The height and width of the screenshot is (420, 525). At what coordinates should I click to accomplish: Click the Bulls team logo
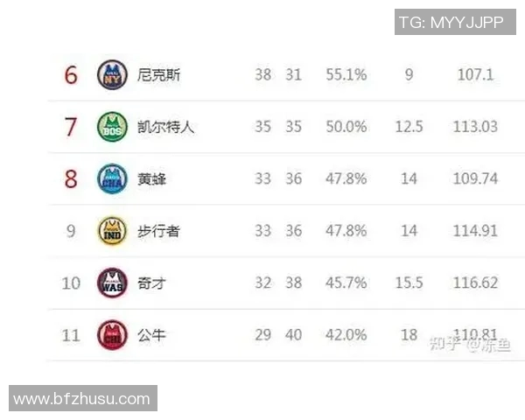pyautogui.click(x=111, y=335)
